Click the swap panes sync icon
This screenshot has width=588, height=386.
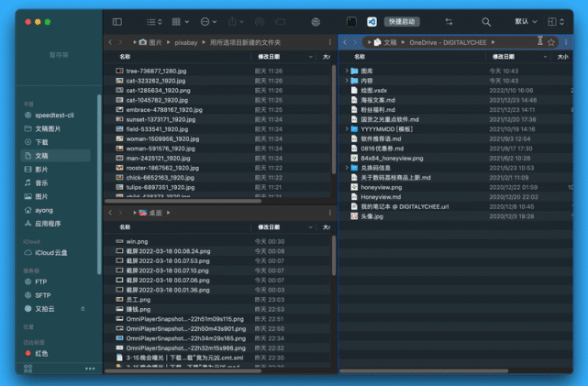[449, 22]
